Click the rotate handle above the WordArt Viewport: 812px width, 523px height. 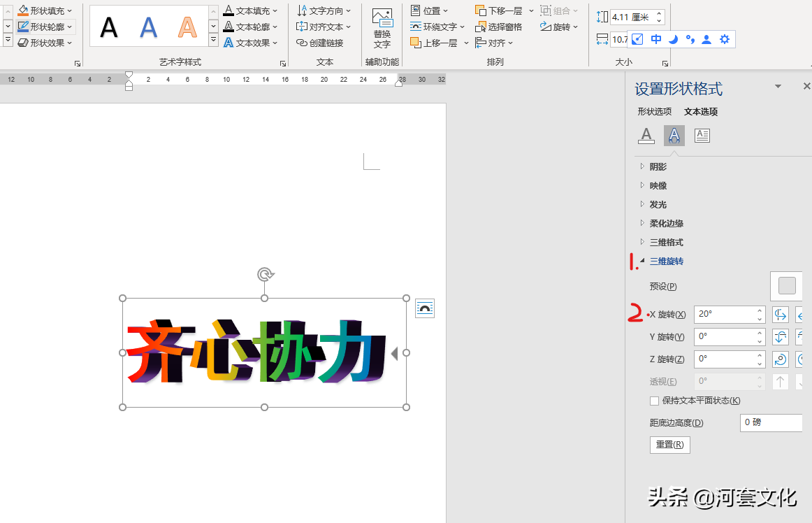coord(265,274)
